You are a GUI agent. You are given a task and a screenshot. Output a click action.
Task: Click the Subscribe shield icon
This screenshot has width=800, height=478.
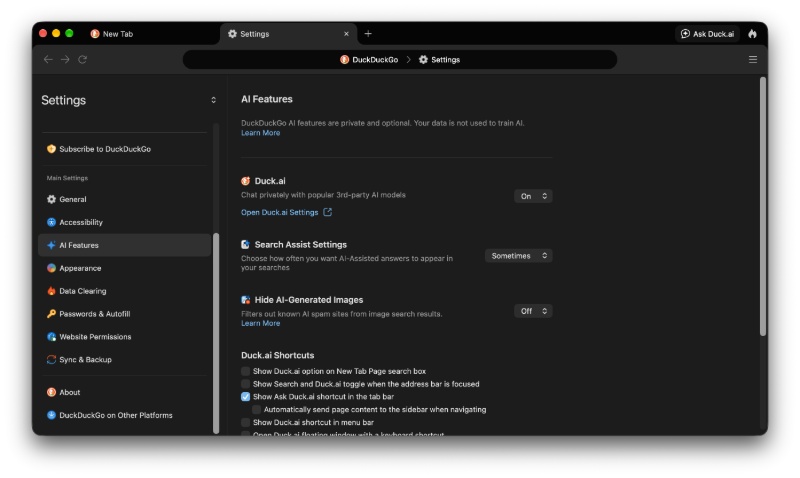[52, 149]
